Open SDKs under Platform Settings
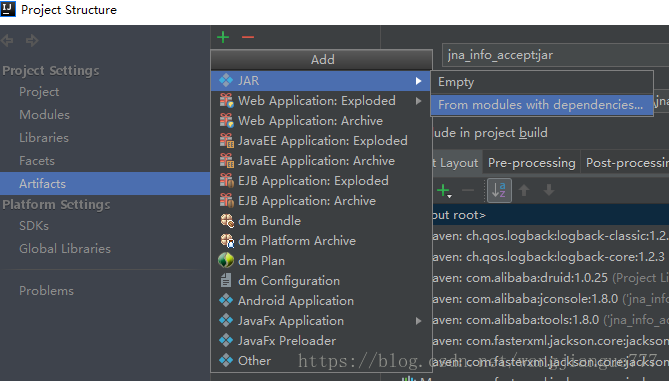Screen dimensions: 669x381 (x=34, y=226)
